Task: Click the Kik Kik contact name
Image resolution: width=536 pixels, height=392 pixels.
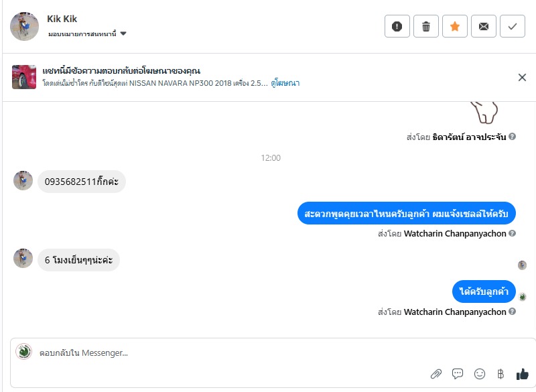Action: tap(62, 19)
